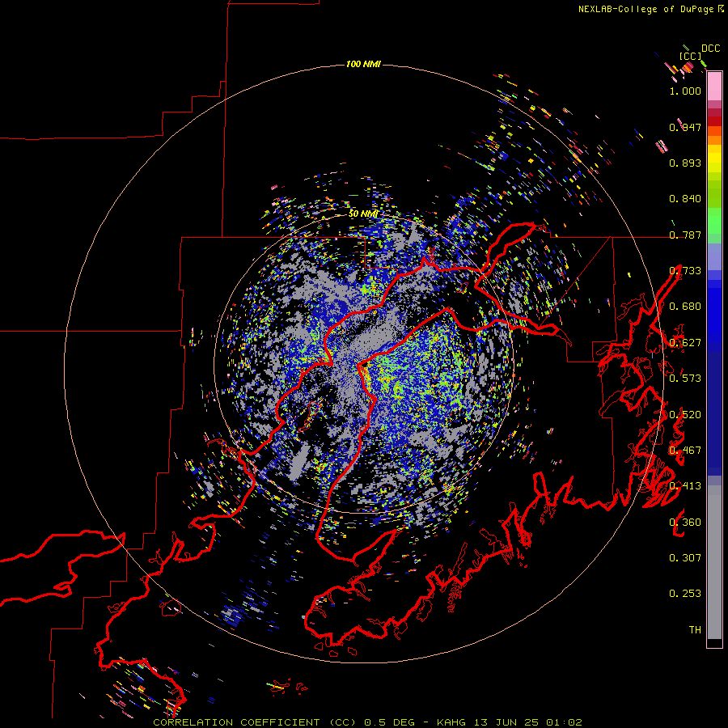
Task: Click the 0.520 scale value
Action: coord(685,415)
